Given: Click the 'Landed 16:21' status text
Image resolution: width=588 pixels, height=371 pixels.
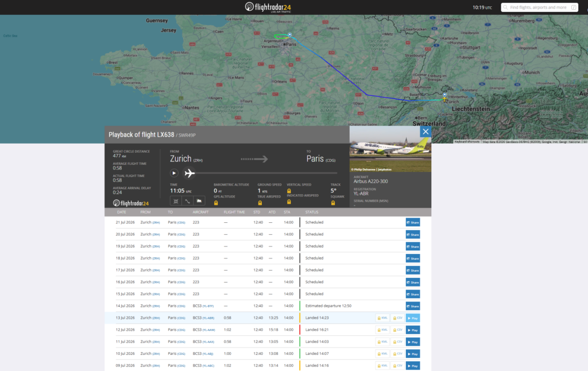Looking at the screenshot, I should click(x=317, y=330).
